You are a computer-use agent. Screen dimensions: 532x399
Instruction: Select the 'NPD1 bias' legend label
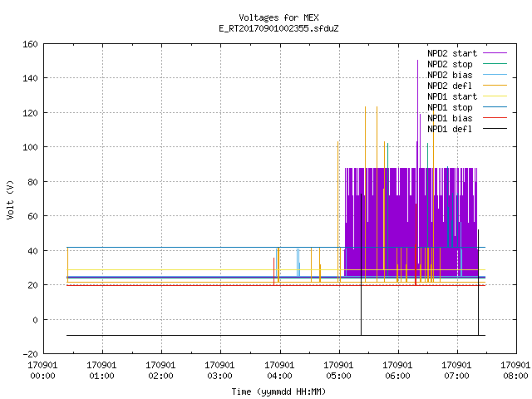point(450,118)
